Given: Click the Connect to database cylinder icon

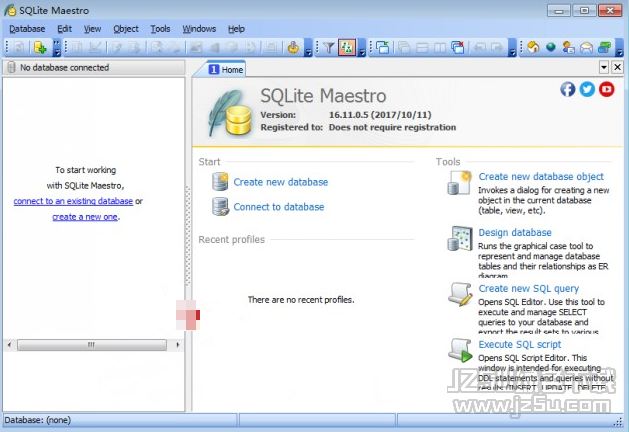Looking at the screenshot, I should (220, 207).
